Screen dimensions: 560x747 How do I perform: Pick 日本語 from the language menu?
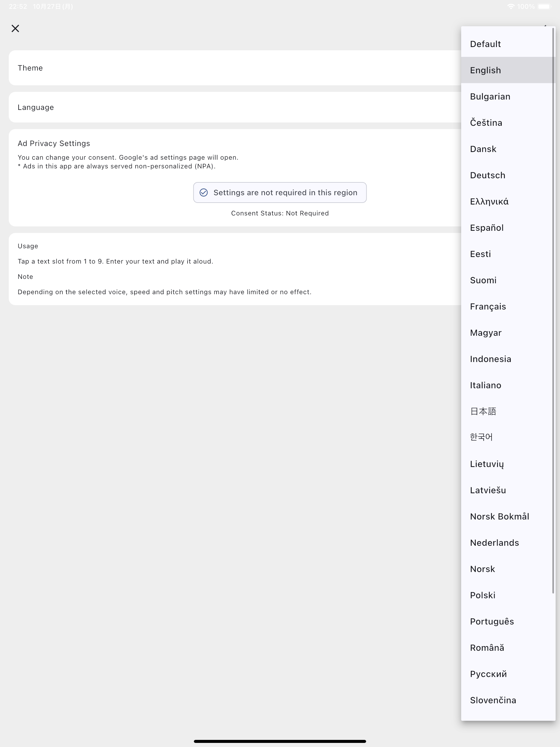pyautogui.click(x=508, y=411)
